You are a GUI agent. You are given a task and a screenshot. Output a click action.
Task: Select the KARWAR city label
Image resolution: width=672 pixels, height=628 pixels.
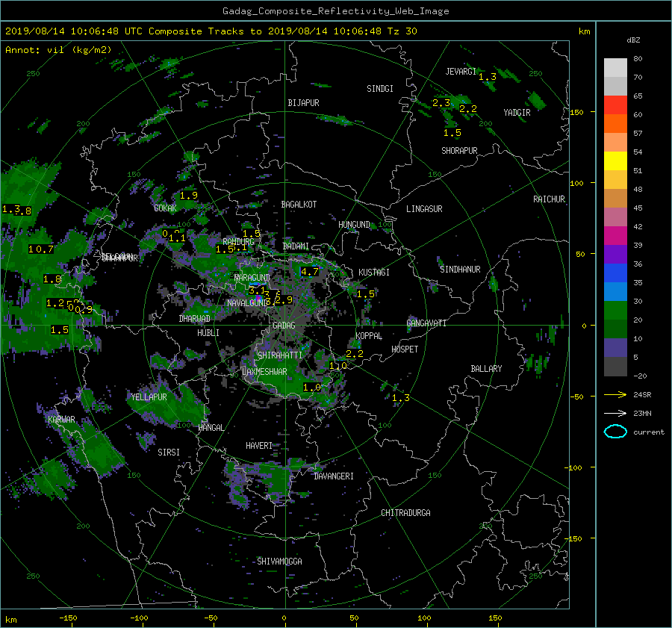[61, 419]
